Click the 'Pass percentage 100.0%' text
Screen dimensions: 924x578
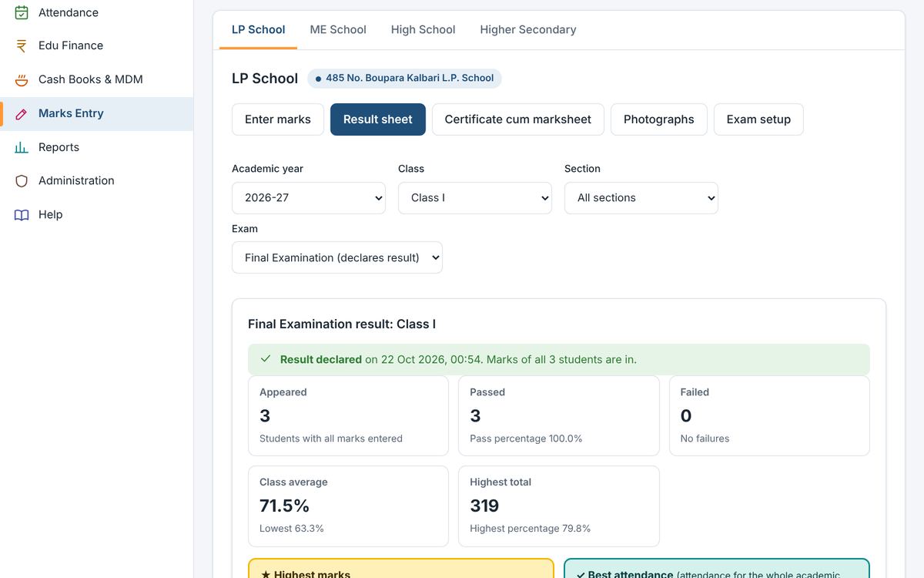(526, 439)
